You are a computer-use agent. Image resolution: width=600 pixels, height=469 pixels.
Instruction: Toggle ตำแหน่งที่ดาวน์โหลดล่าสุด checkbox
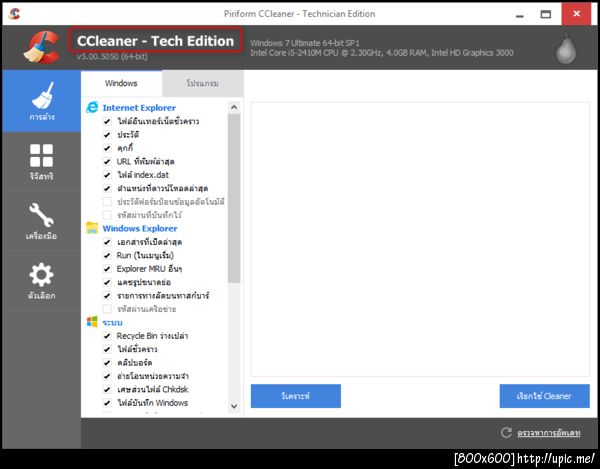click(x=107, y=189)
